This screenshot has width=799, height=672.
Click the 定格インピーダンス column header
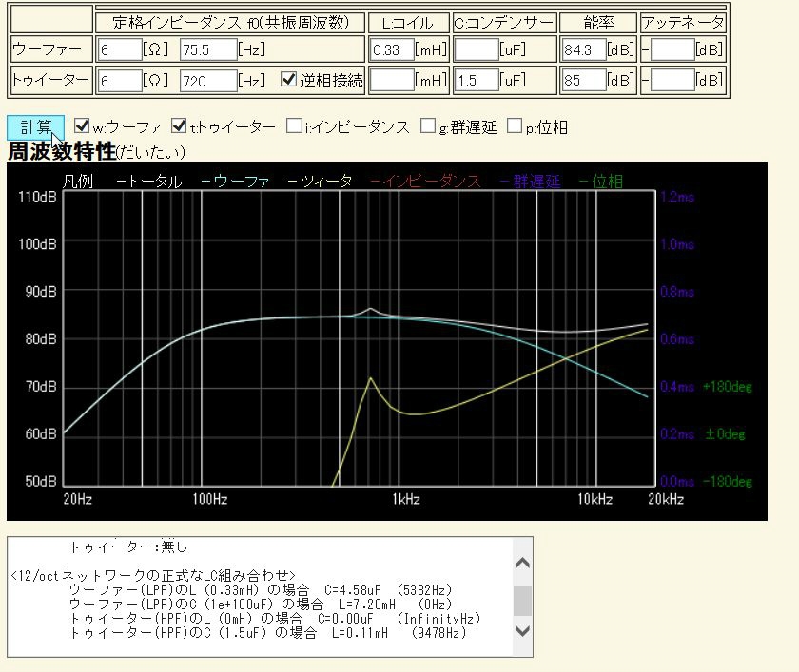coord(230,23)
